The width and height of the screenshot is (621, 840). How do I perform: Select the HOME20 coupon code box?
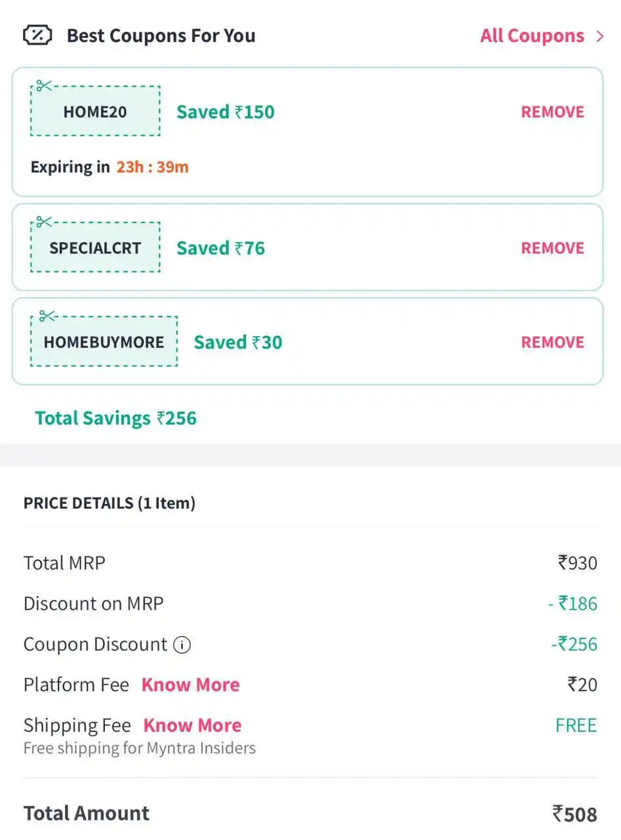click(x=95, y=111)
